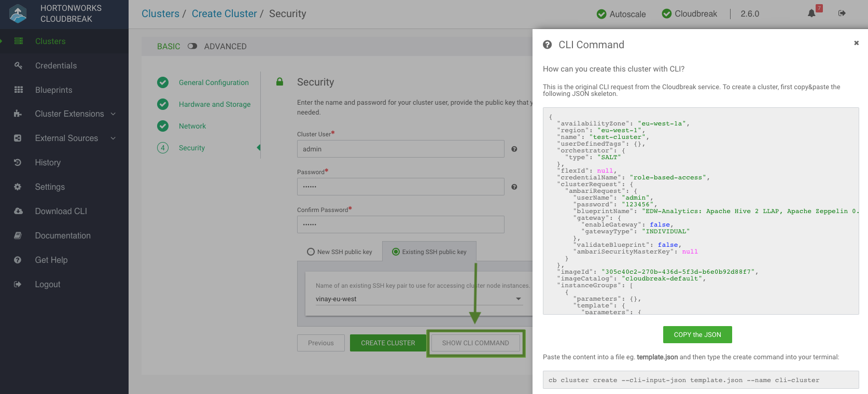Close the CLI Command panel
This screenshot has height=394, width=868.
pyautogui.click(x=857, y=43)
